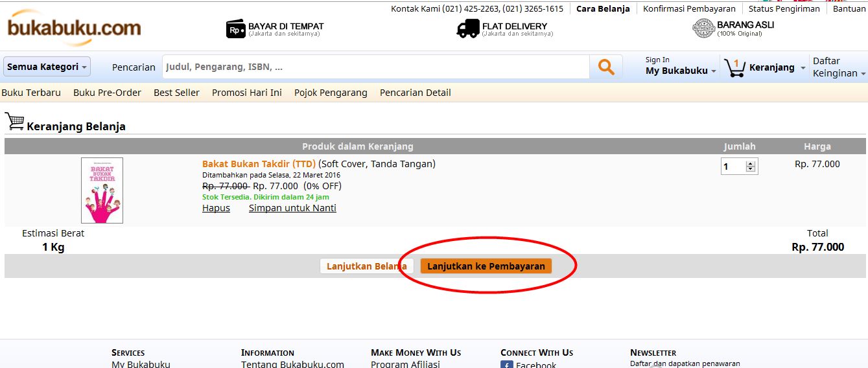Click Lanjutkan Belanja button

click(367, 266)
